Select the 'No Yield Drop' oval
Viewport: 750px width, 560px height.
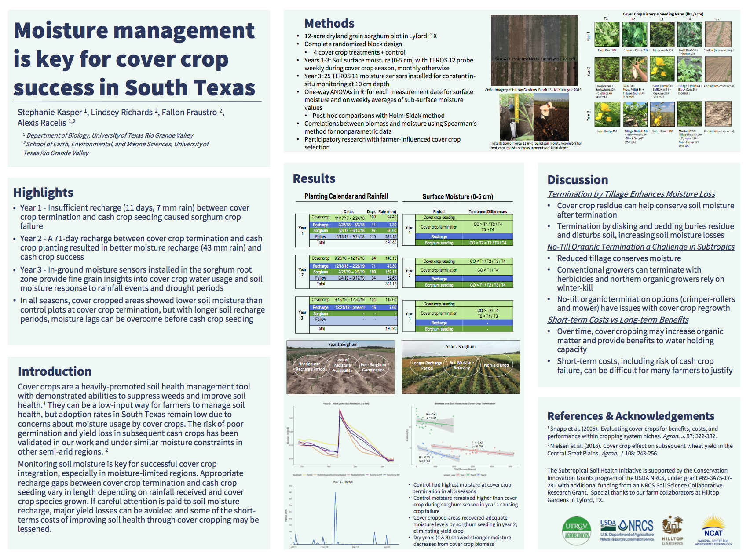coord(496,365)
